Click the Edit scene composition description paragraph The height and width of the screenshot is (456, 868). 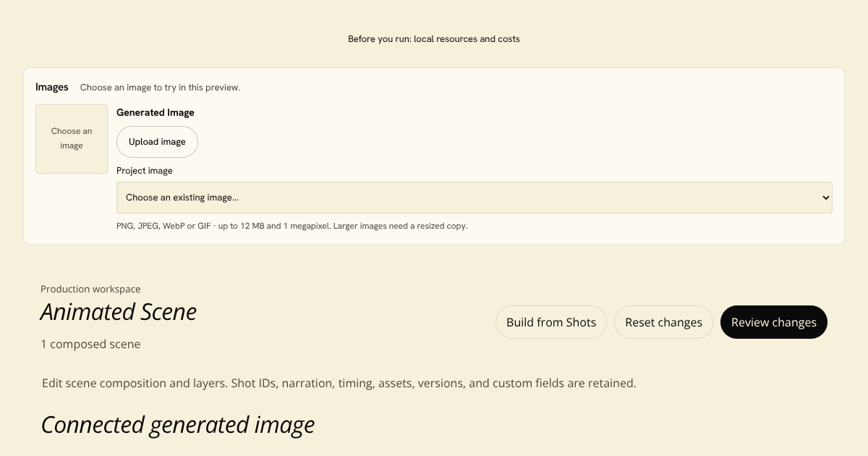(x=339, y=383)
